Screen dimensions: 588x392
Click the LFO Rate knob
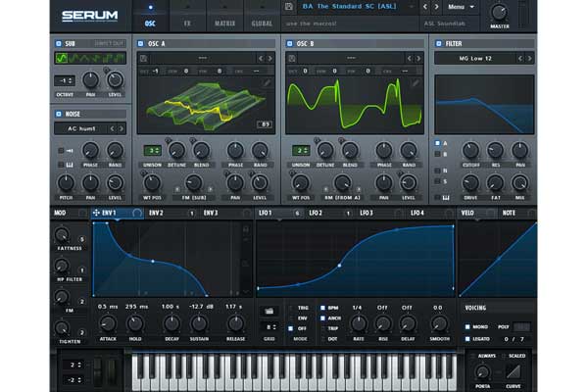[359, 323]
